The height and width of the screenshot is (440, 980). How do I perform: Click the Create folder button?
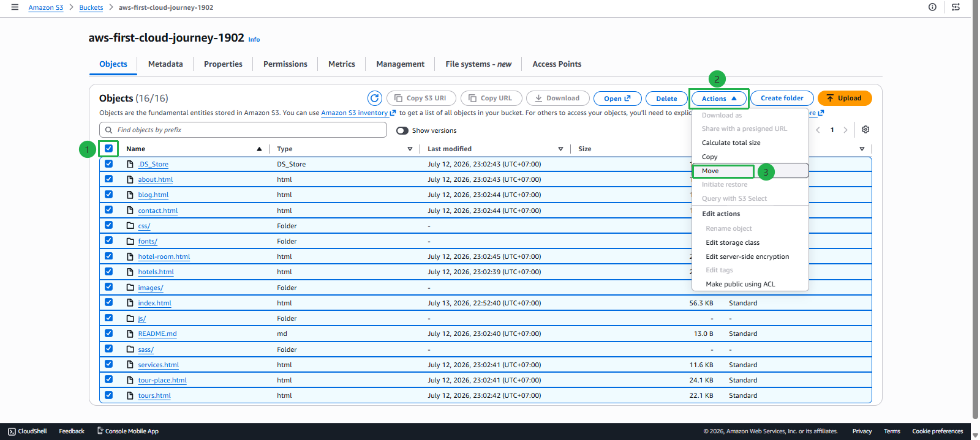pos(782,98)
